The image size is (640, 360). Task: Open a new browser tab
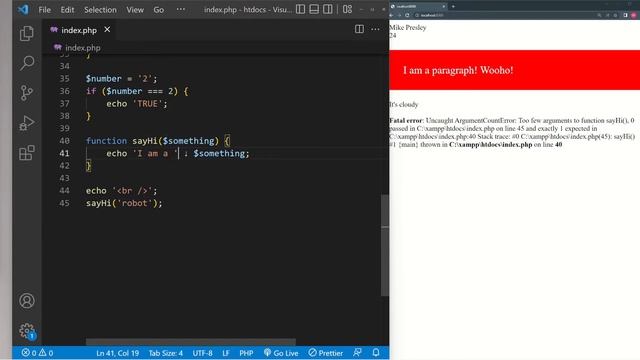tap(453, 7)
